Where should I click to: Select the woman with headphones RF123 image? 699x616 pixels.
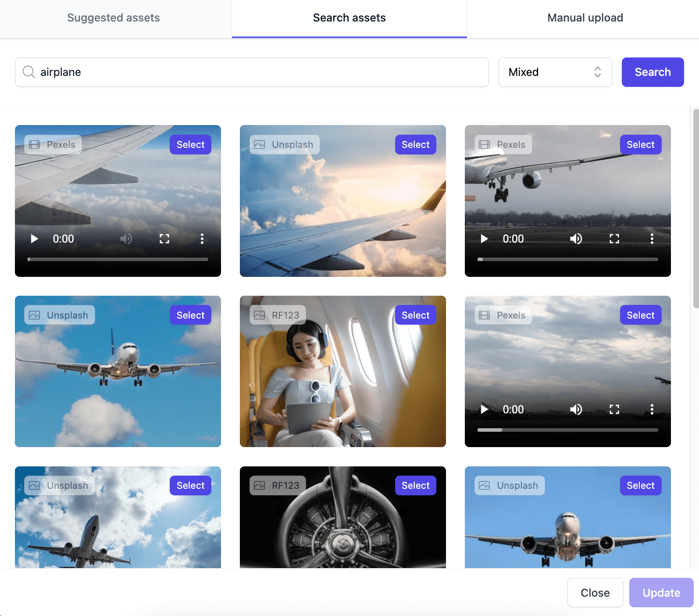(x=415, y=315)
